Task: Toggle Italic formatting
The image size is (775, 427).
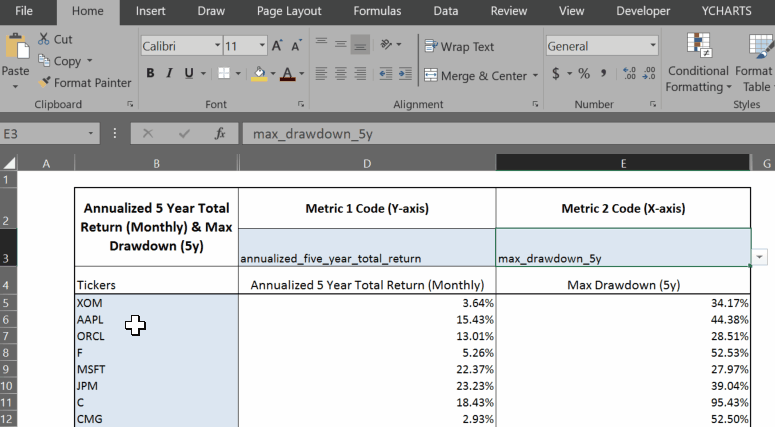Action: (169, 73)
